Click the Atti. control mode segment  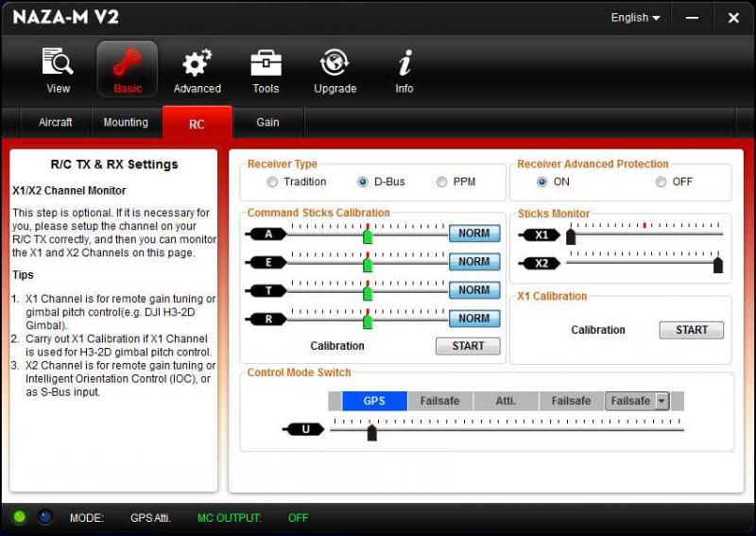pyautogui.click(x=506, y=401)
